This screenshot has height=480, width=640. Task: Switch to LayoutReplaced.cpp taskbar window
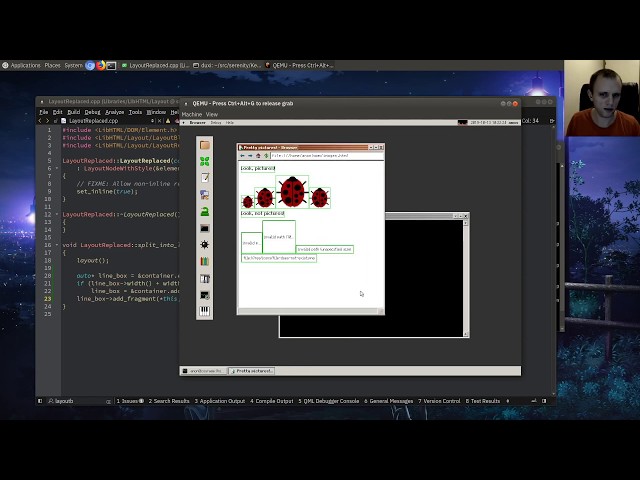click(155, 65)
